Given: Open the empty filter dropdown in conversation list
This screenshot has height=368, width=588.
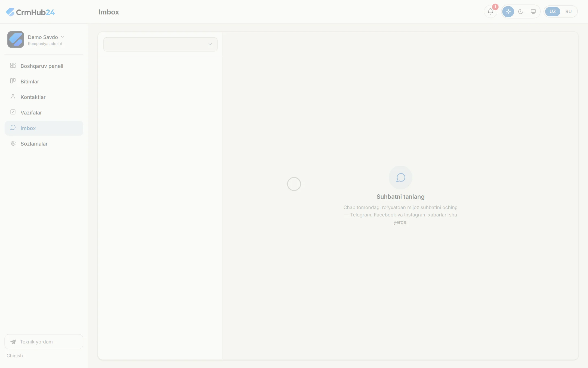Looking at the screenshot, I should pyautogui.click(x=160, y=44).
